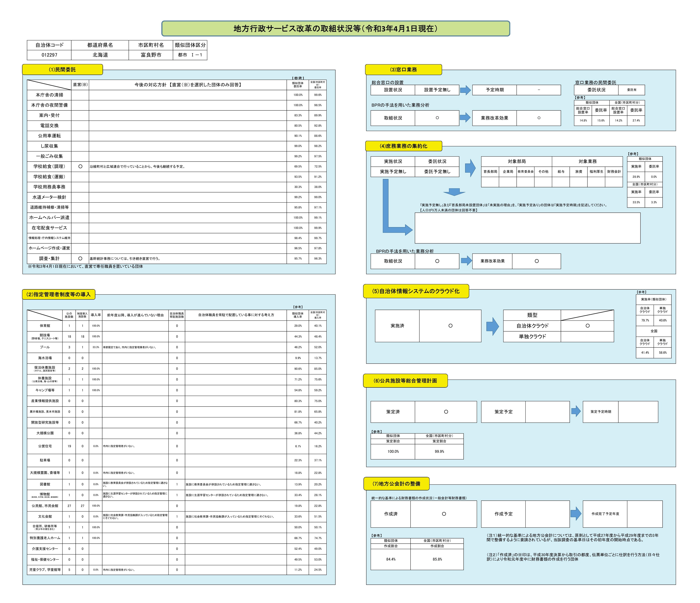Click the 19 value in 公営住宅 row

point(69,446)
